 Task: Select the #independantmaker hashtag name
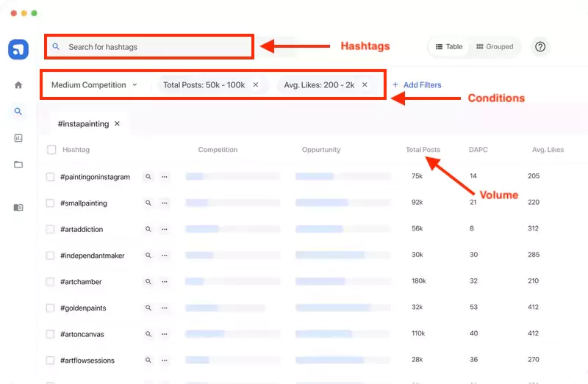click(93, 256)
